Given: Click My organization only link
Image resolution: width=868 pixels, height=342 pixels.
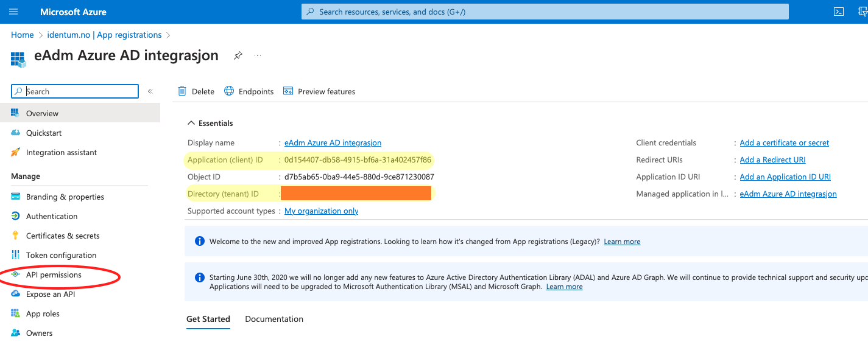Looking at the screenshot, I should point(322,211).
